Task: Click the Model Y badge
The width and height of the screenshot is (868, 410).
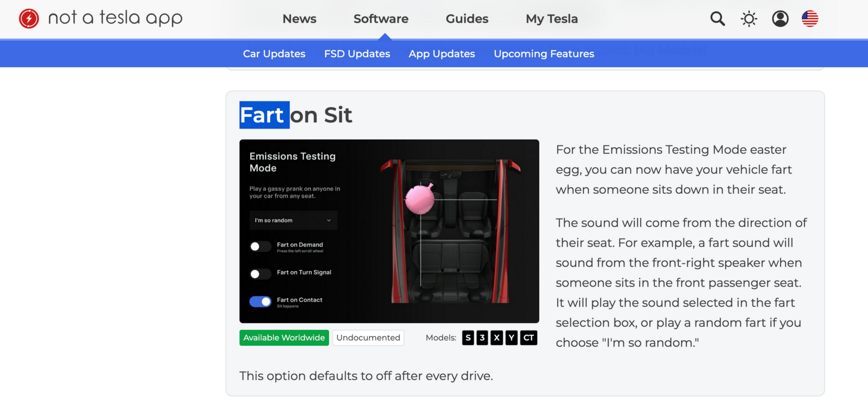Action: 511,338
